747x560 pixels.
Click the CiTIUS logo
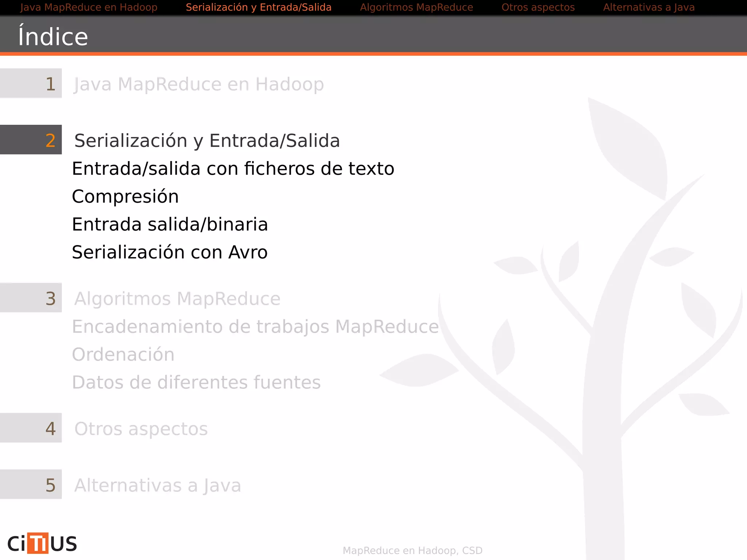[x=42, y=543]
